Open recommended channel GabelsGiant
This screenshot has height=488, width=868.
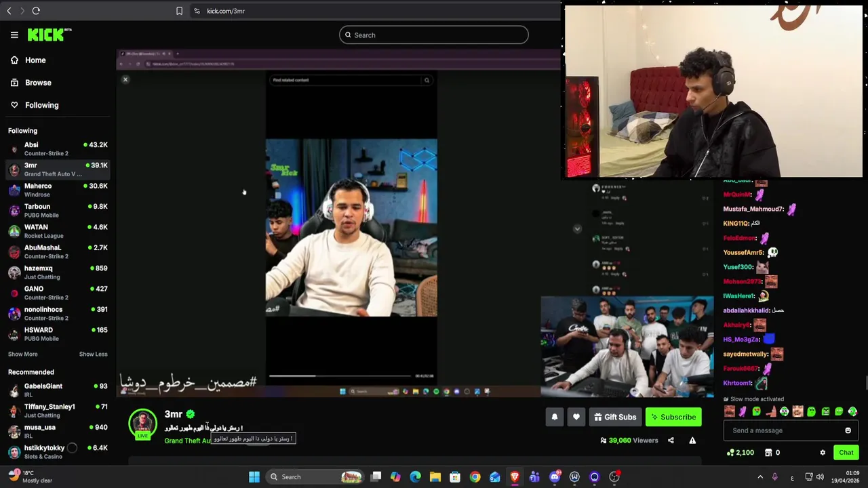(x=58, y=390)
